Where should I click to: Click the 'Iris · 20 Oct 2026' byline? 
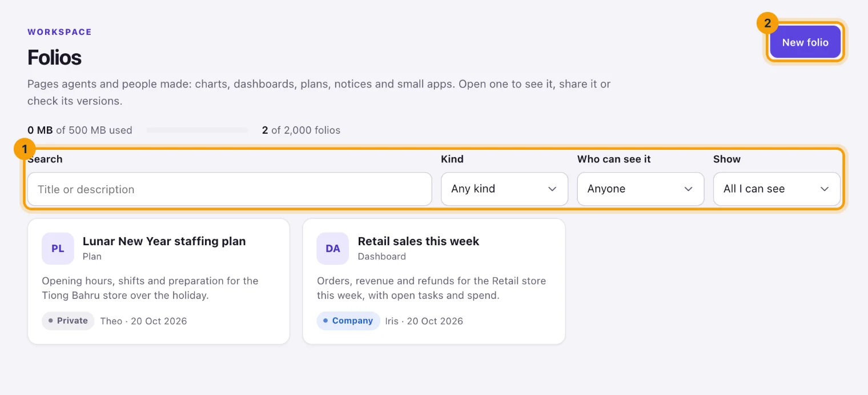(424, 321)
